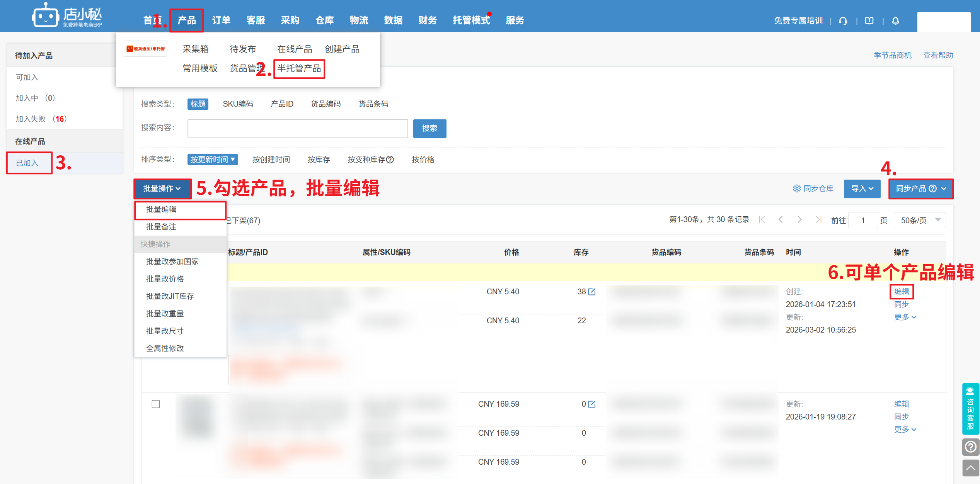
Task: Open the 50条/页 page size dropdown
Action: (919, 220)
